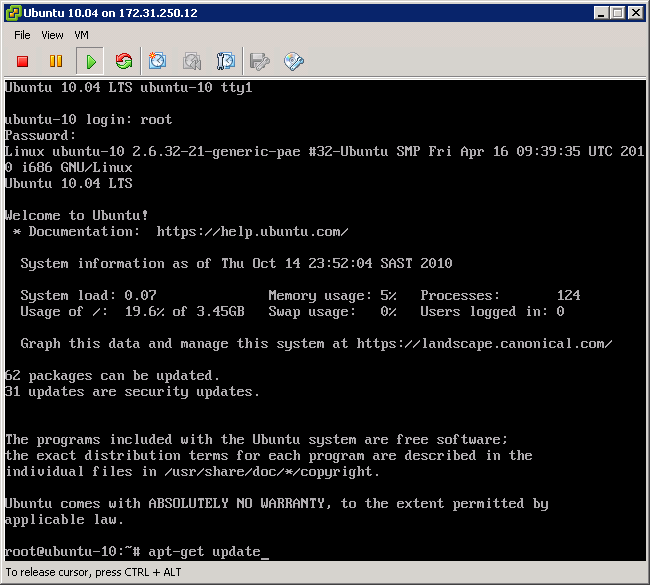Click the 'ABSOLUTELY NO WARRANTY' text
The width and height of the screenshot is (650, 585).
click(237, 503)
